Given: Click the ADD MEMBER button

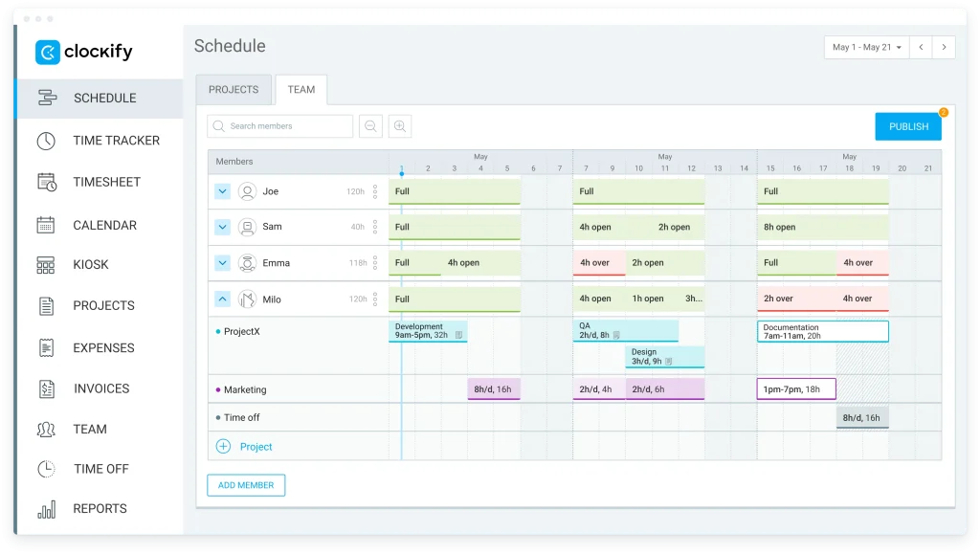Looking at the screenshot, I should 246,485.
